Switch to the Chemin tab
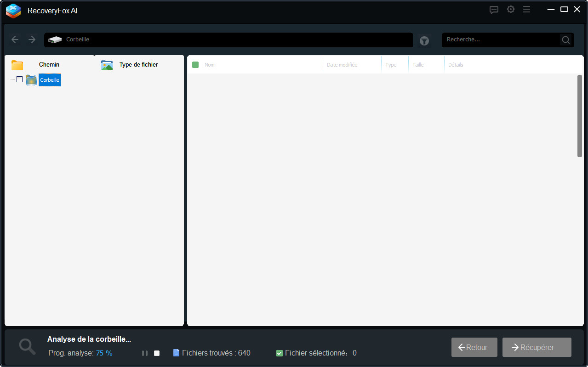Screen dimensions: 588x367 (49, 65)
